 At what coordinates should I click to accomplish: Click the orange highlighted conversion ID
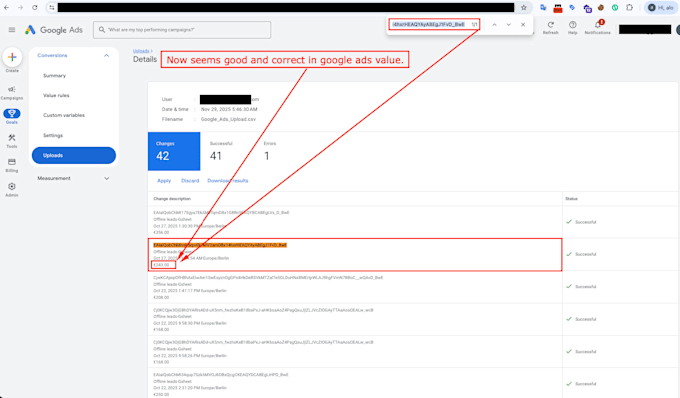click(220, 245)
